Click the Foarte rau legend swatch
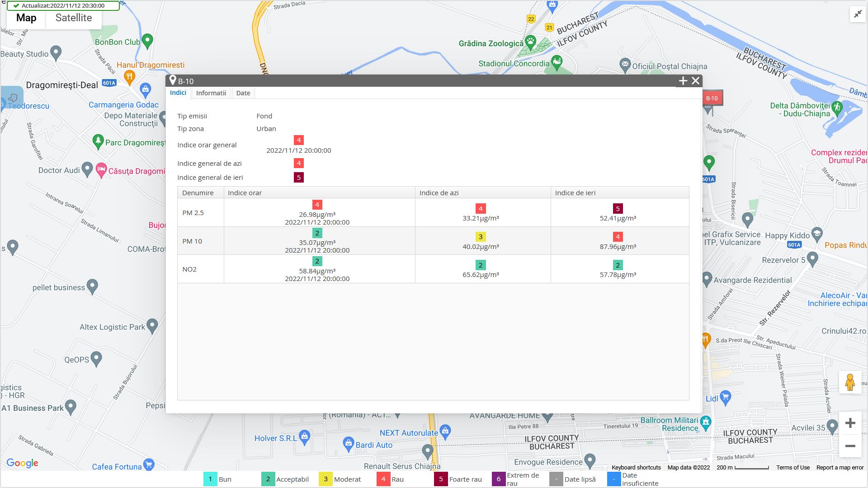The image size is (868, 488). [441, 479]
